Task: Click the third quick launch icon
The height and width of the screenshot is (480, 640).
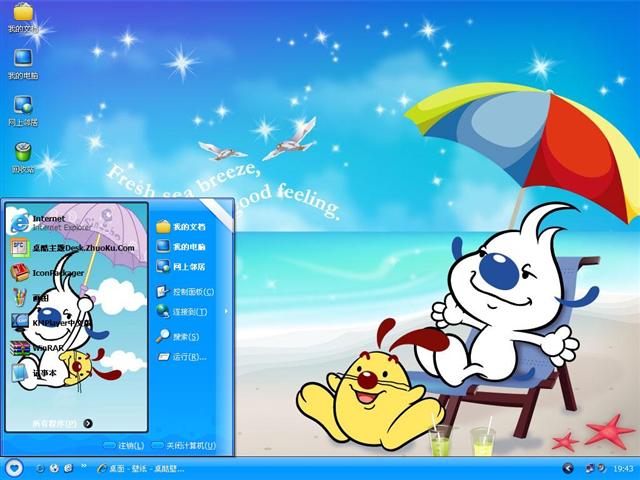Action: (69, 468)
